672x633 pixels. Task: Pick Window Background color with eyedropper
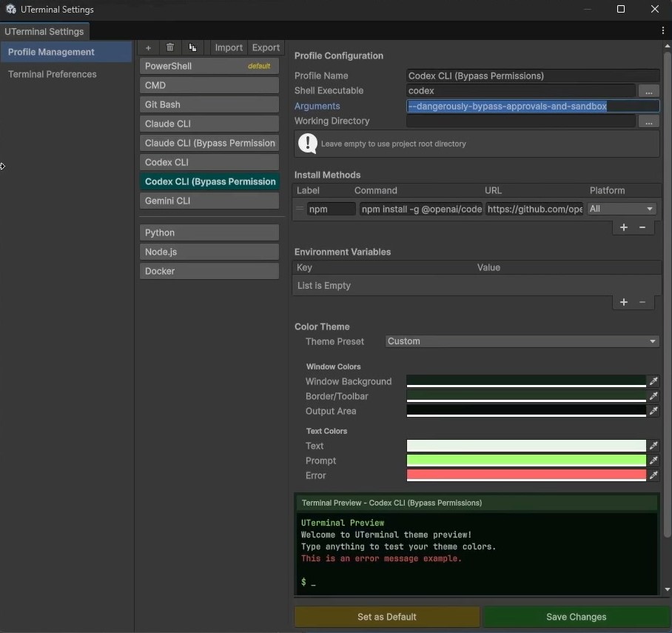[x=653, y=381]
